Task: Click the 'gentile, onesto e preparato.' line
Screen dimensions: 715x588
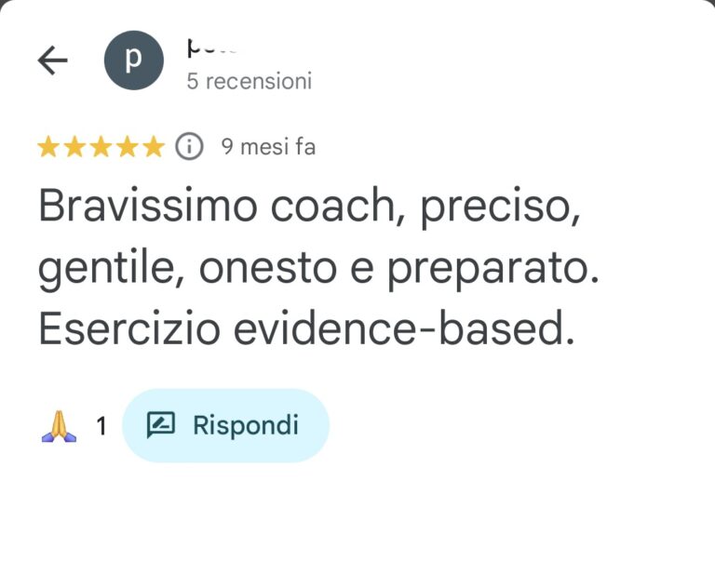Action: coord(317,268)
